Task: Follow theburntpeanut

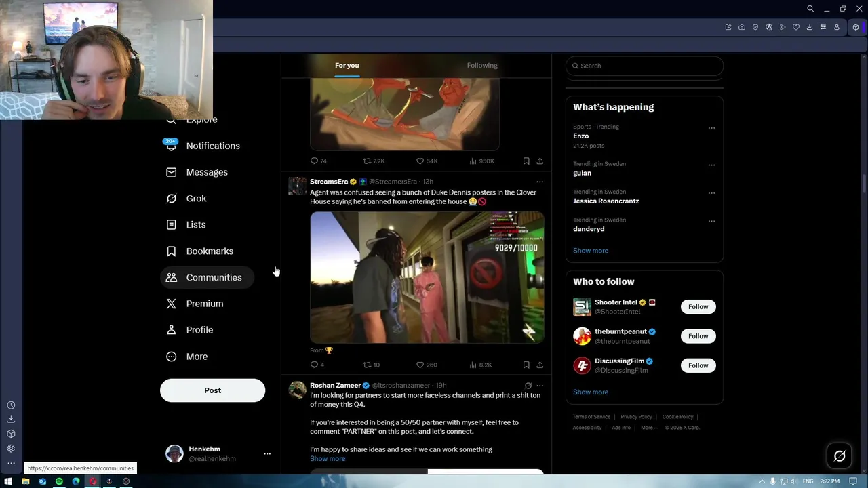Action: coord(698,336)
